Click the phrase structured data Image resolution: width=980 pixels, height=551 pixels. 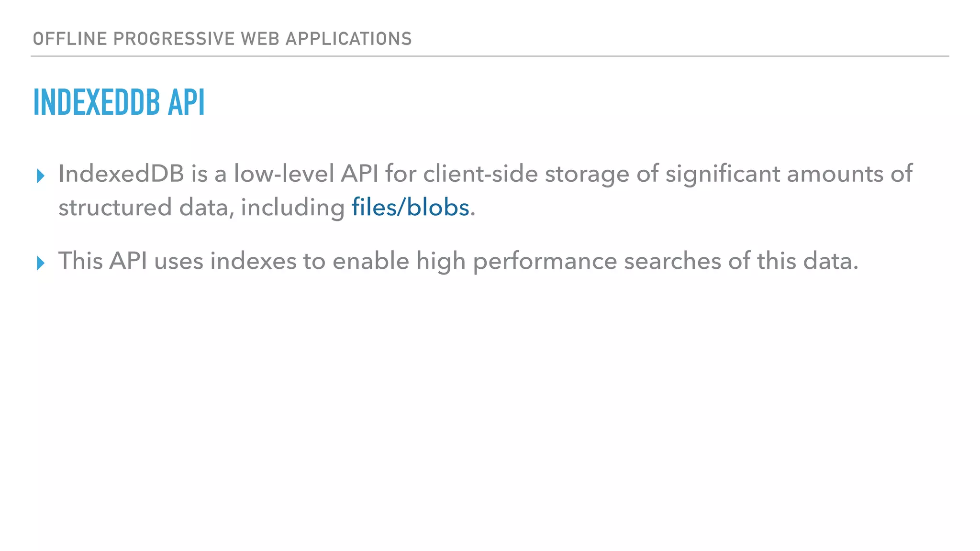143,208
